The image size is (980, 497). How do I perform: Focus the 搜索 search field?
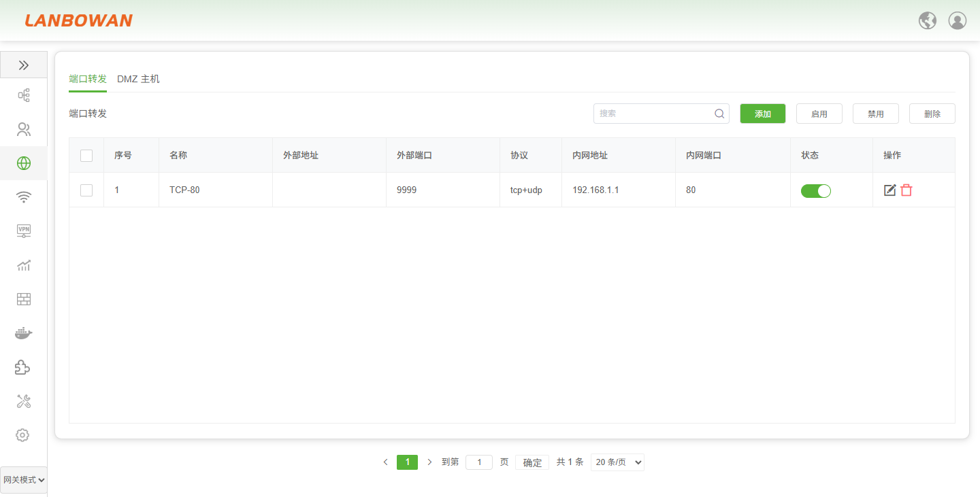[x=661, y=114]
